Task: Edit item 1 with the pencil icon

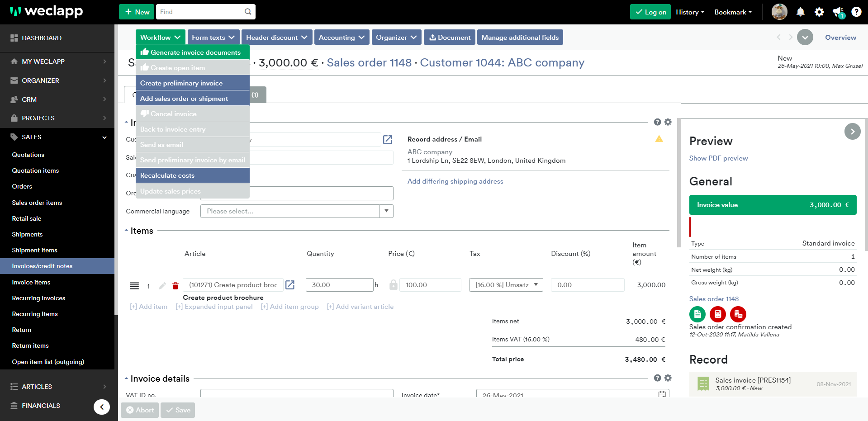Action: pos(162,285)
